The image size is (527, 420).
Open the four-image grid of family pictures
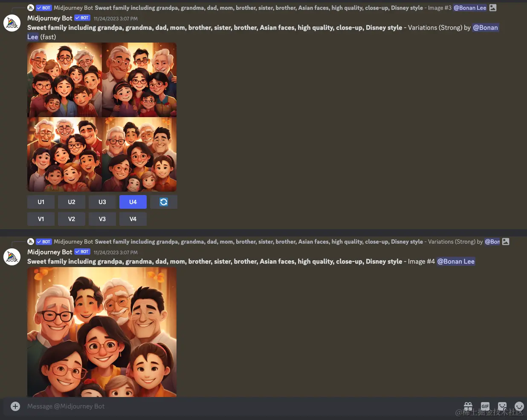[x=102, y=117]
